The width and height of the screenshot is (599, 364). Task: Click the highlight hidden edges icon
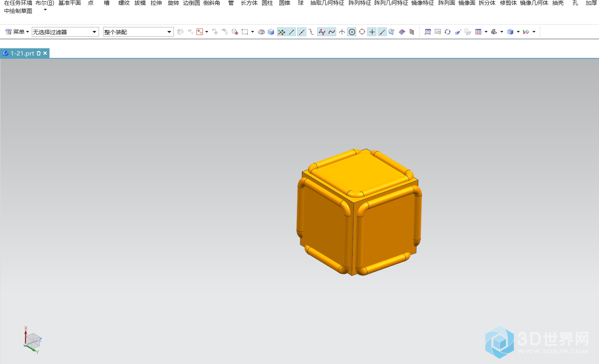[x=261, y=32]
